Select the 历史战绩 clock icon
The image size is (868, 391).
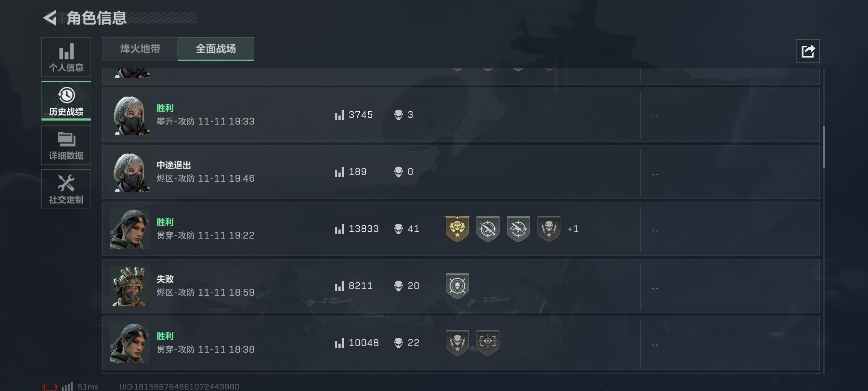[66, 96]
